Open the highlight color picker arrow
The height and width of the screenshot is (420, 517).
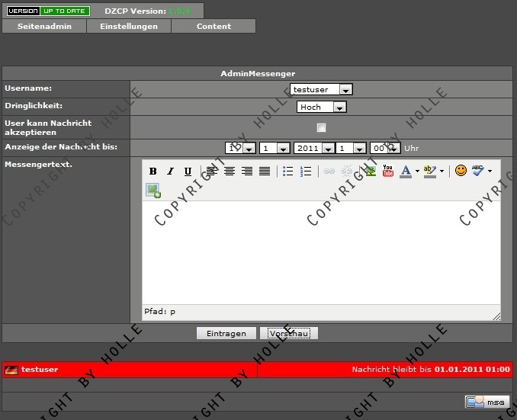pyautogui.click(x=442, y=171)
